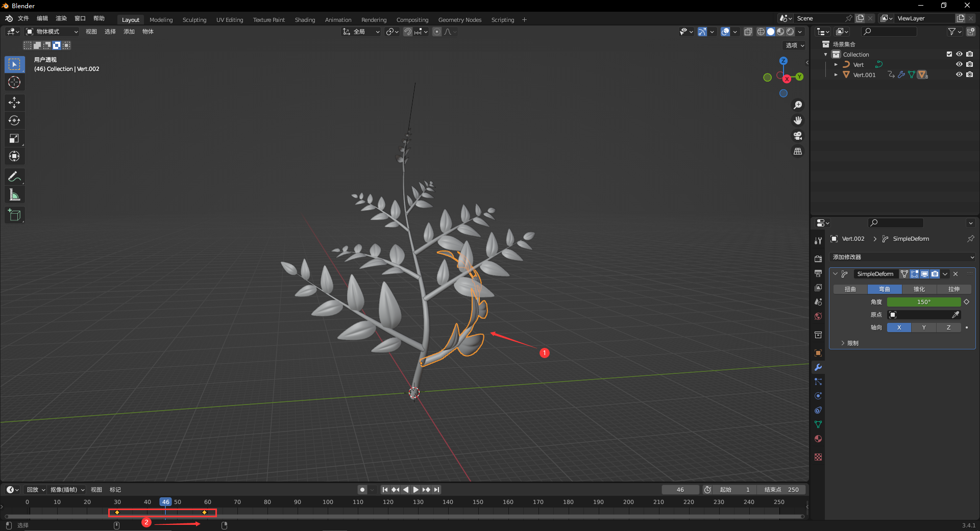
Task: Choose the Annotate pencil tool
Action: click(14, 177)
